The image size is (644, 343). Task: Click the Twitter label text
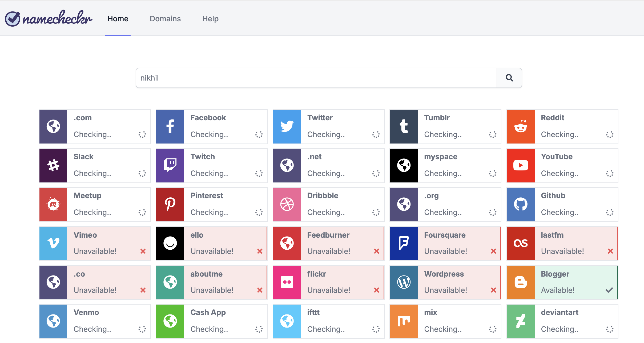(x=320, y=118)
